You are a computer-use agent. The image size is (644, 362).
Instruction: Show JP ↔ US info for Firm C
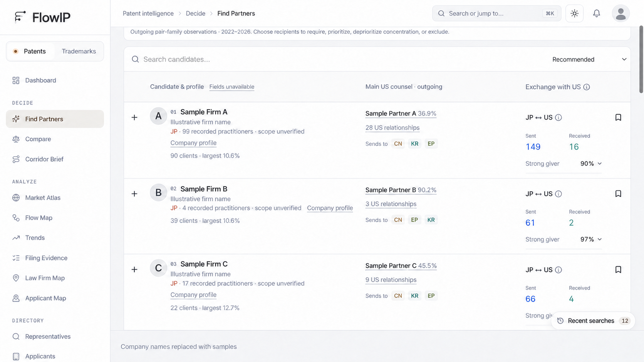coord(558,270)
